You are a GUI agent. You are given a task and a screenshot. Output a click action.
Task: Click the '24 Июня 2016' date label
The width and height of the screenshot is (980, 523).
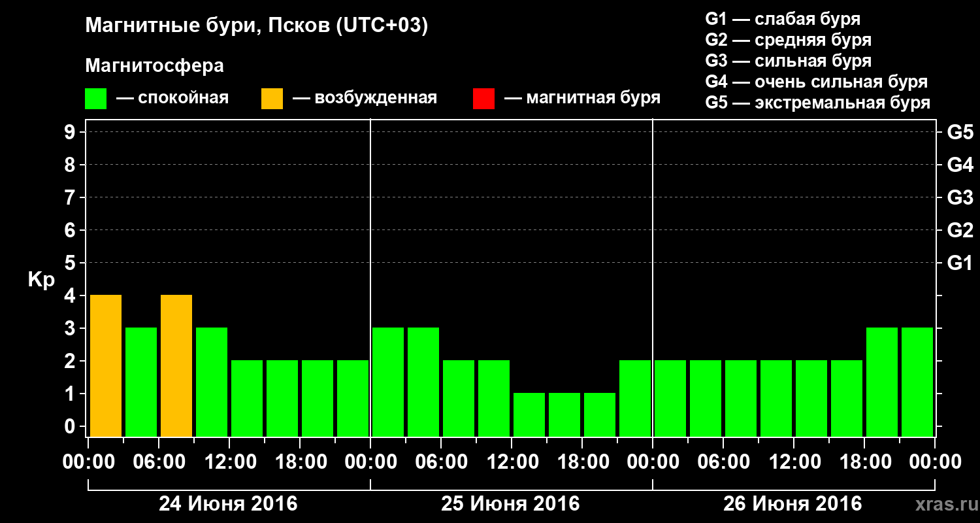229,504
